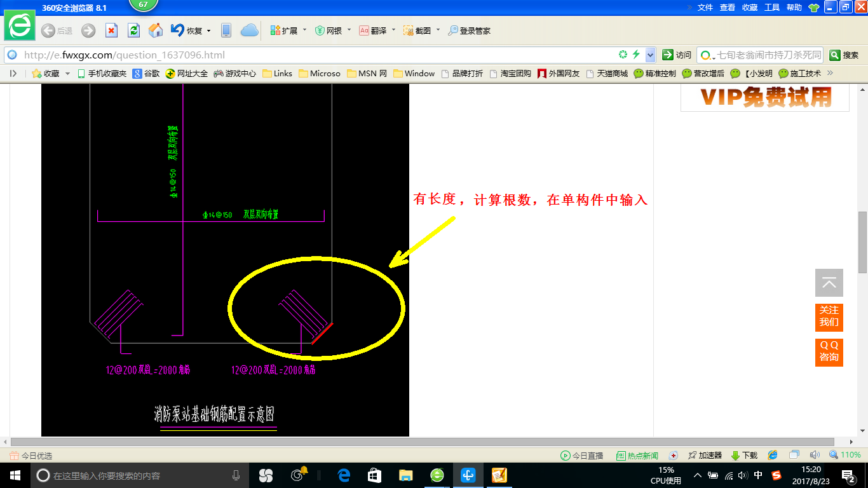This screenshot has width=868, height=488.
Task: Open the mobile phone icon in toolbar
Action: (226, 30)
